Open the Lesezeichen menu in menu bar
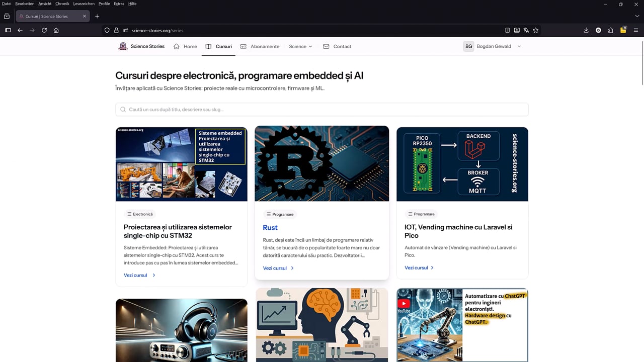 [84, 4]
